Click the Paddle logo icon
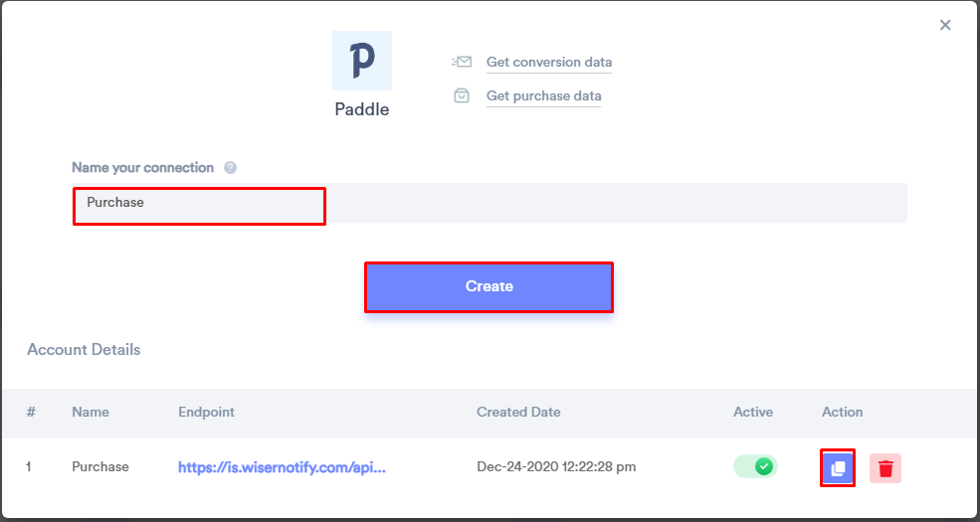This screenshot has width=980, height=522. click(362, 61)
